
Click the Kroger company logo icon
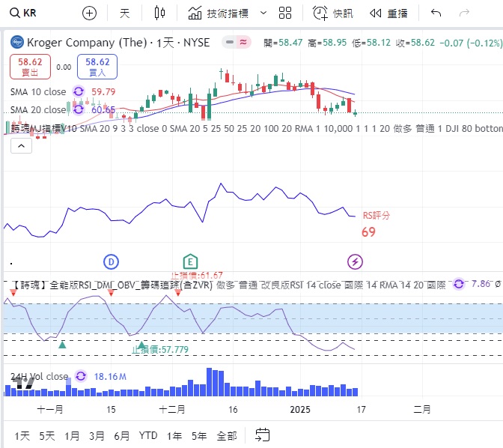click(17, 42)
